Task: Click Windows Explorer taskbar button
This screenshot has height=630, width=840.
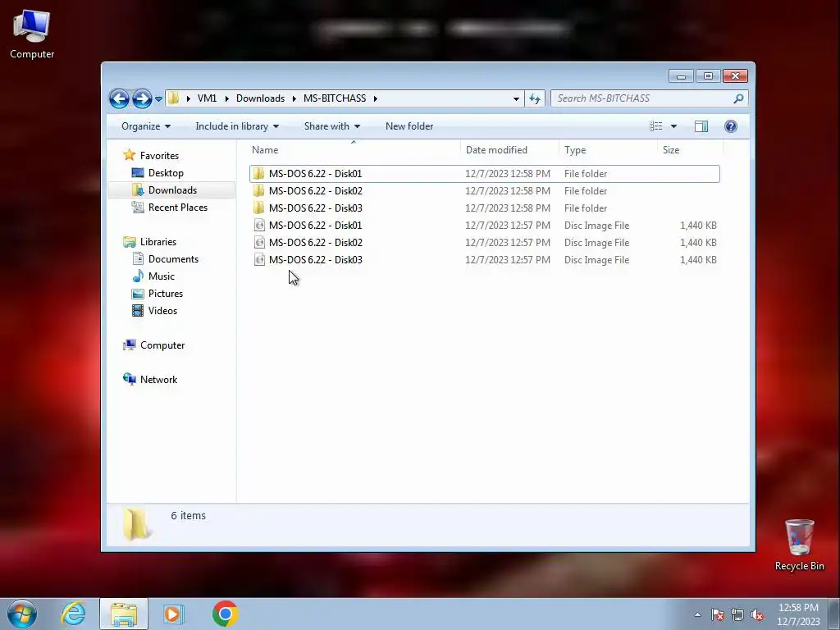Action: click(124, 614)
